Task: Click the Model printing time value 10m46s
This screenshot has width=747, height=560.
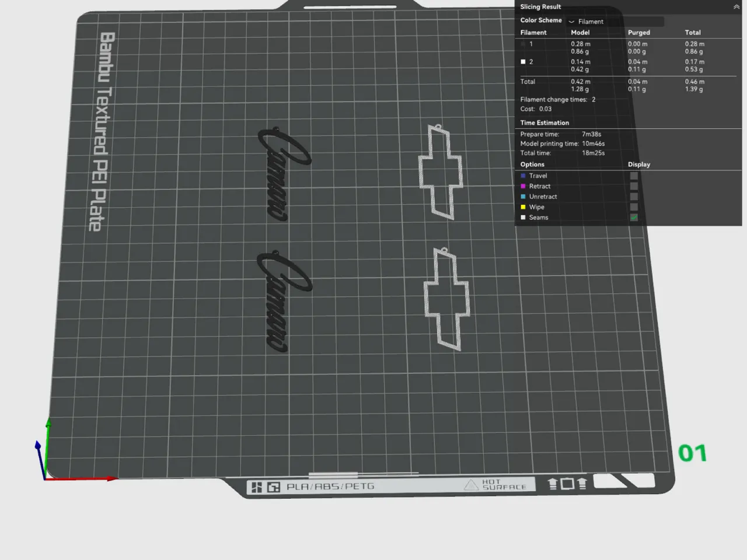Action: (x=593, y=143)
